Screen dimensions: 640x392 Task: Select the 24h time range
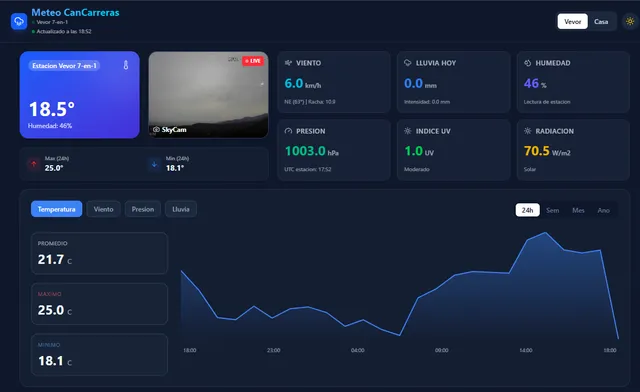click(527, 210)
